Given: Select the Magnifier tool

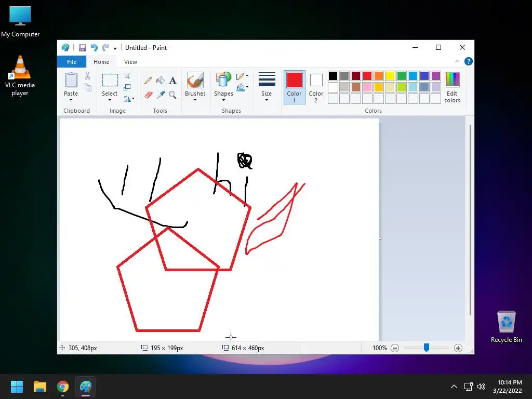Looking at the screenshot, I should (172, 95).
